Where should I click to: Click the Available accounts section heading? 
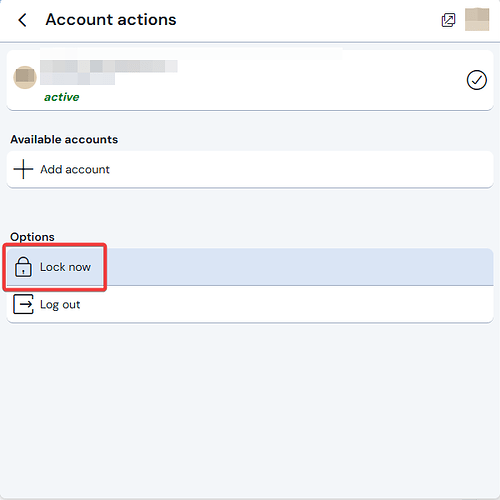(64, 139)
